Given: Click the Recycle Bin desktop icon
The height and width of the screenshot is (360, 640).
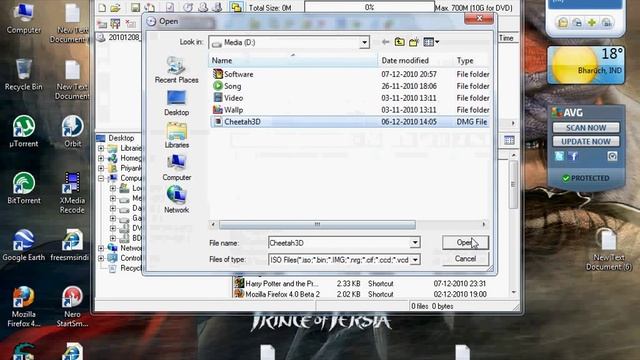Looking at the screenshot, I should coord(24,74).
